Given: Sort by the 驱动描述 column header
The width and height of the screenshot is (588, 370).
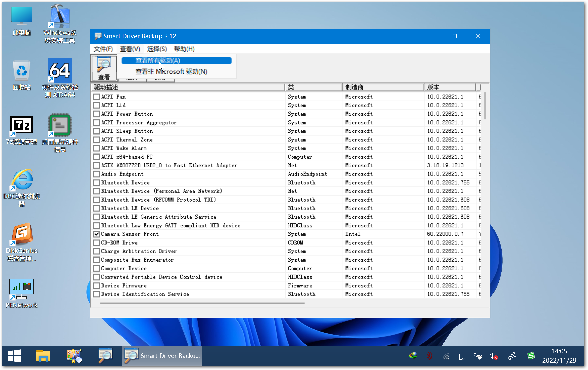Looking at the screenshot, I should click(188, 87).
